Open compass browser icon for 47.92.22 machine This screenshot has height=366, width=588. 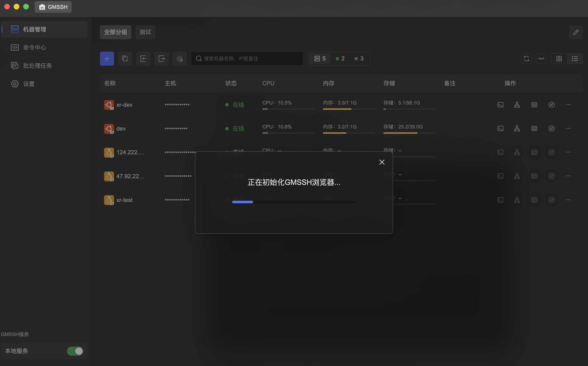(x=551, y=176)
